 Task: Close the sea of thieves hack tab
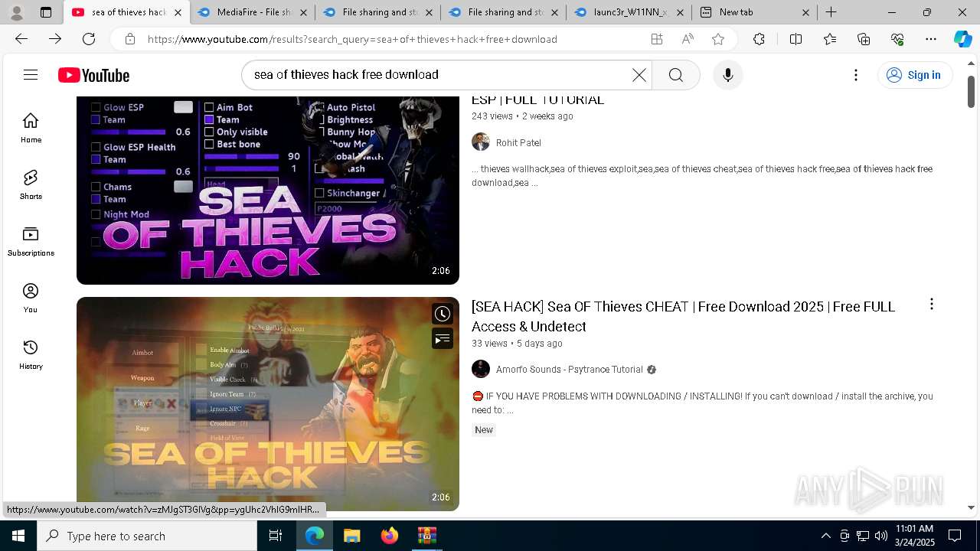(178, 12)
